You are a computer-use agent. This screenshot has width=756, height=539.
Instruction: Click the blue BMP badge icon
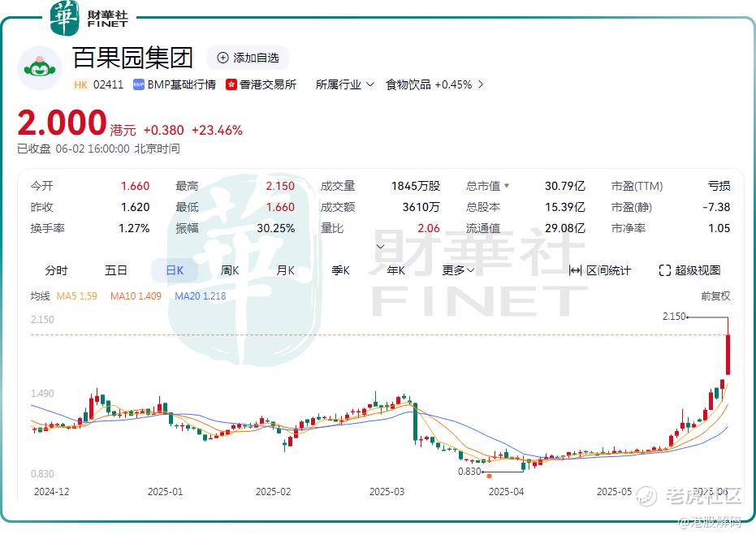[x=139, y=85]
